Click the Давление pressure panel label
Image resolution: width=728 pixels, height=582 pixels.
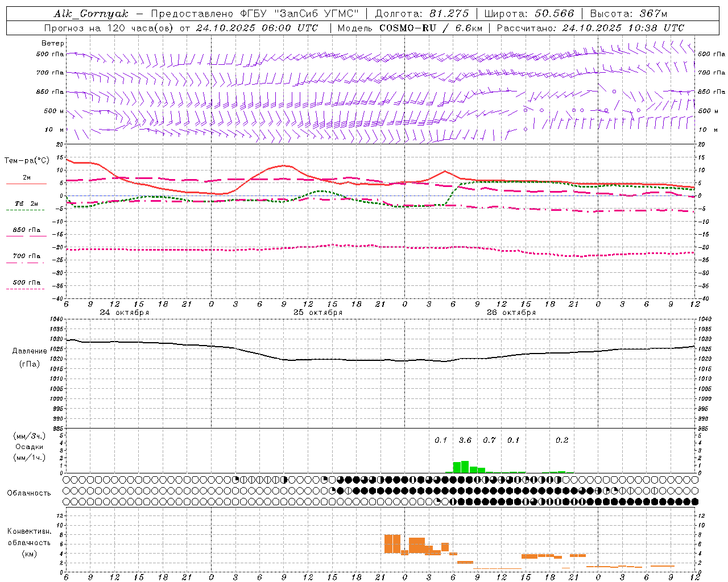tap(30, 351)
